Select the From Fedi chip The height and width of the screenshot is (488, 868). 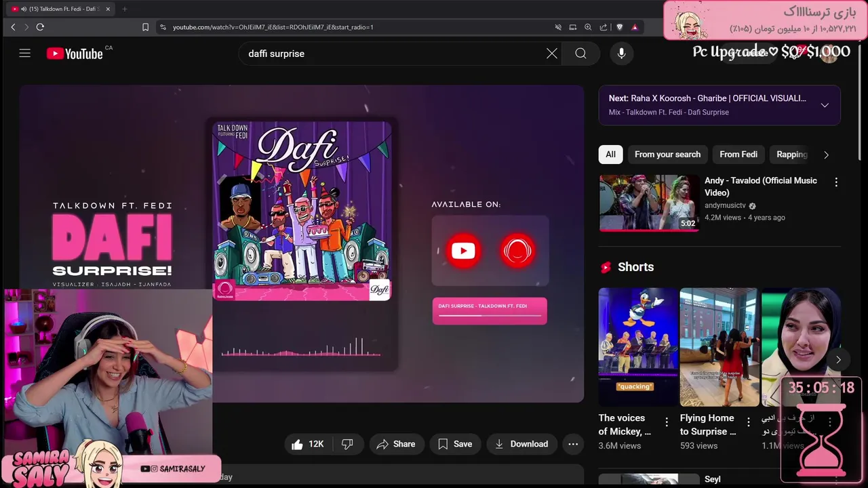click(738, 155)
